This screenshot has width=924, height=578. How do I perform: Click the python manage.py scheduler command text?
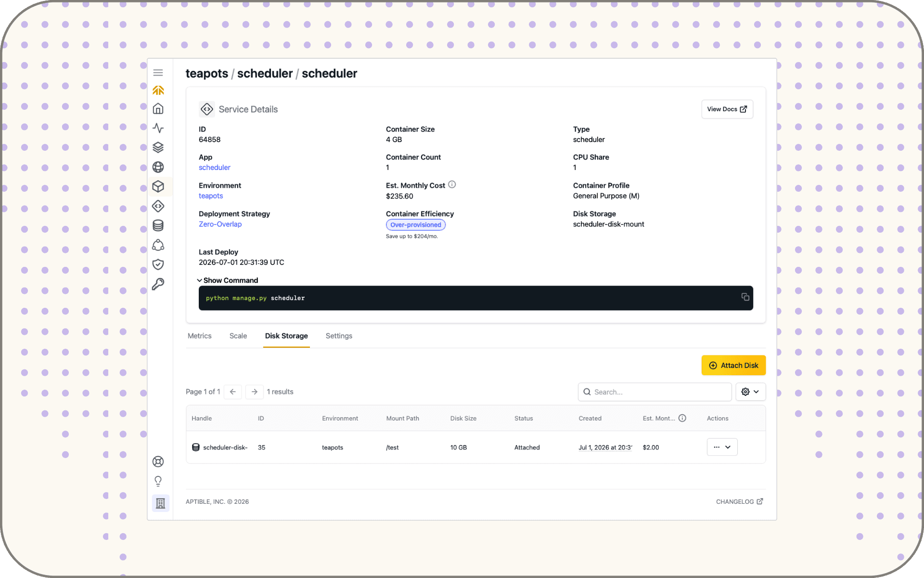255,298
